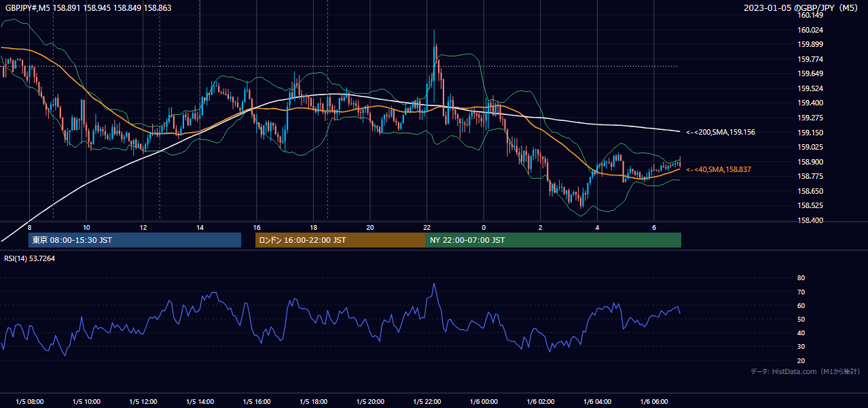Screen dimensions: 868x408
Task: Click the London 16:00-22:00 JST session bar
Action: click(340, 240)
